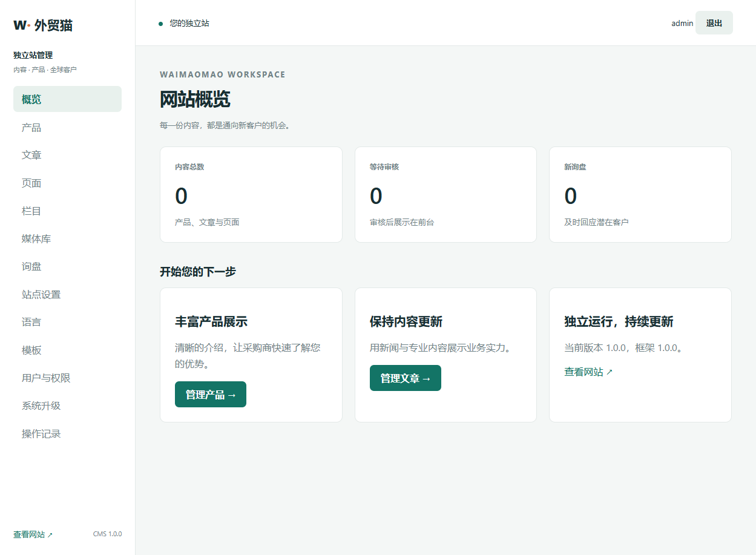The height and width of the screenshot is (555, 756).
Task: Click the 新询盘 stat card label
Action: click(575, 167)
